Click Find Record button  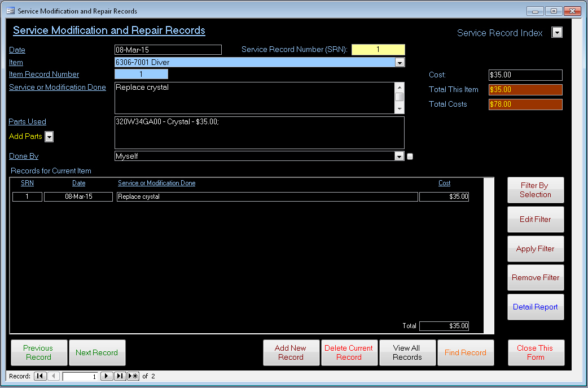[x=466, y=353]
